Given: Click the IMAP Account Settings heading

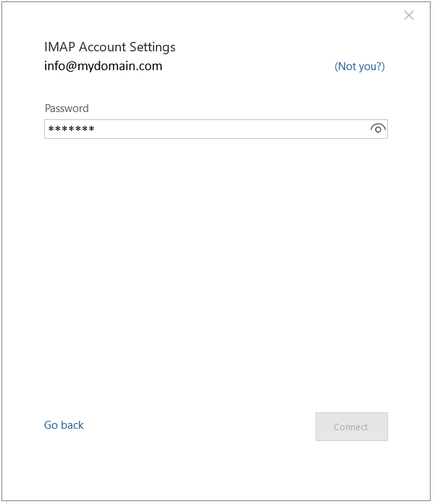Looking at the screenshot, I should 110,47.
